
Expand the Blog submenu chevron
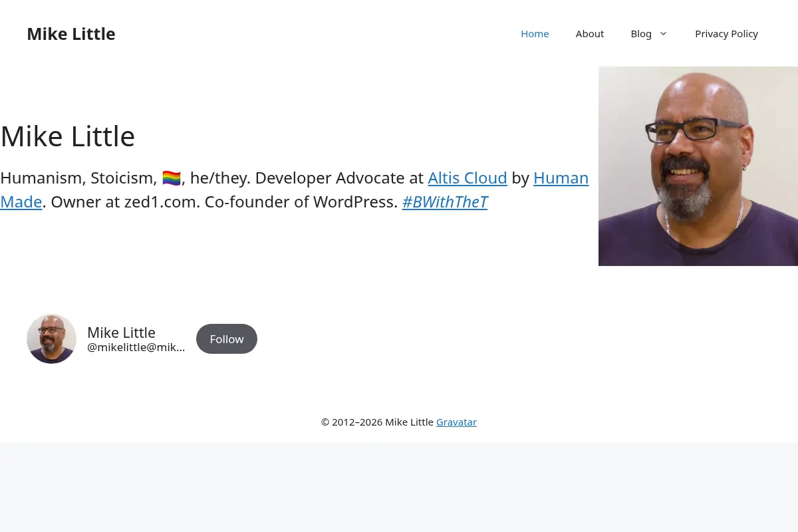click(663, 33)
